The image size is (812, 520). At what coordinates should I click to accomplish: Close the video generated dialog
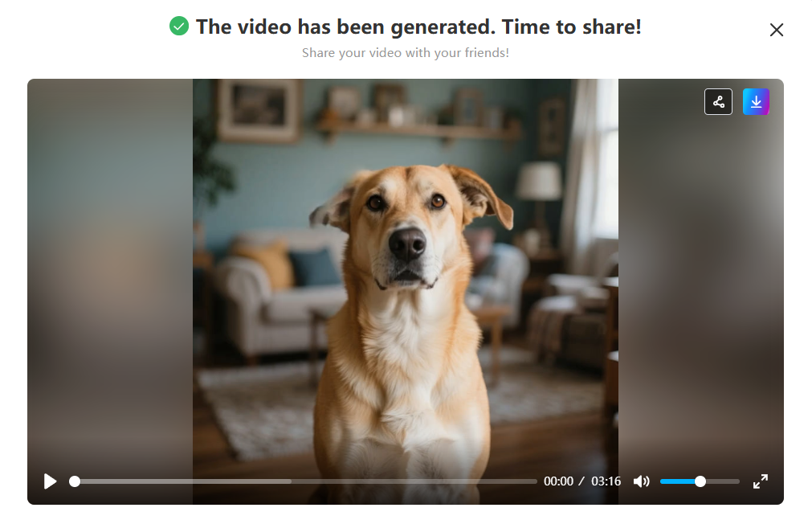pyautogui.click(x=777, y=30)
